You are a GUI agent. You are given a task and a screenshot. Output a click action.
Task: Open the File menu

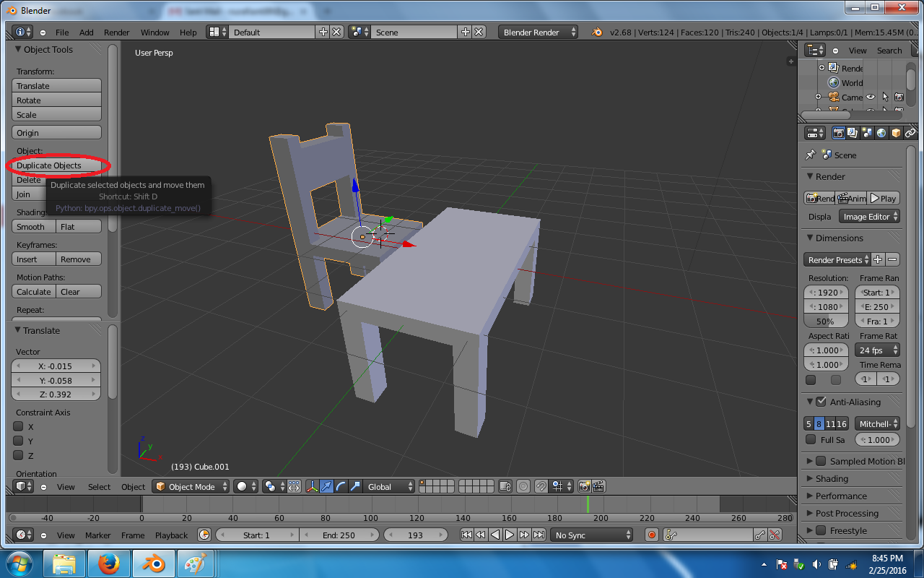click(62, 32)
